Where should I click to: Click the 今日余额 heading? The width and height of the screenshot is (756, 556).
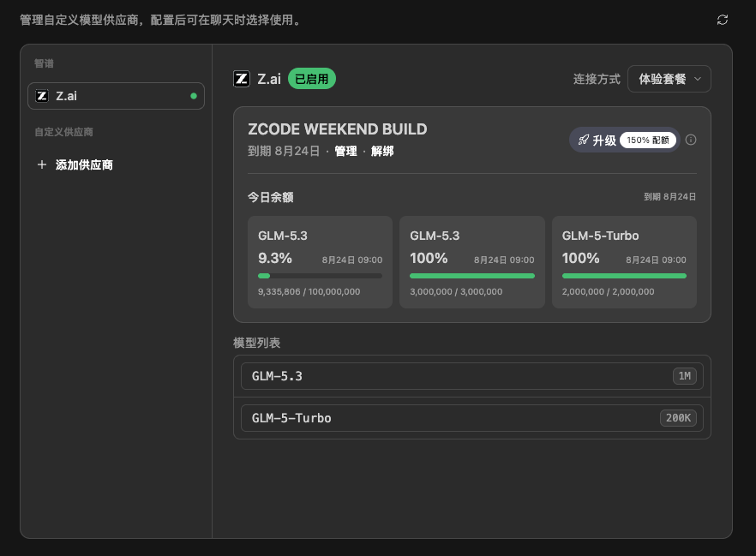[x=271, y=197]
